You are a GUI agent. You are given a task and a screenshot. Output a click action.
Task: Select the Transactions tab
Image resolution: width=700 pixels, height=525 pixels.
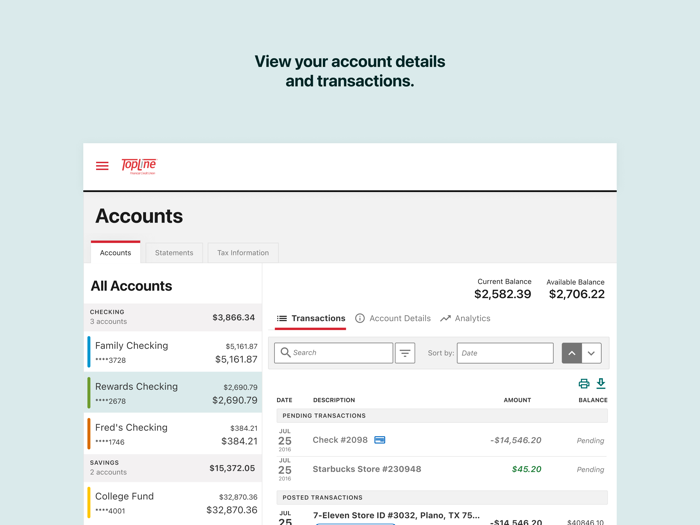[x=311, y=318]
